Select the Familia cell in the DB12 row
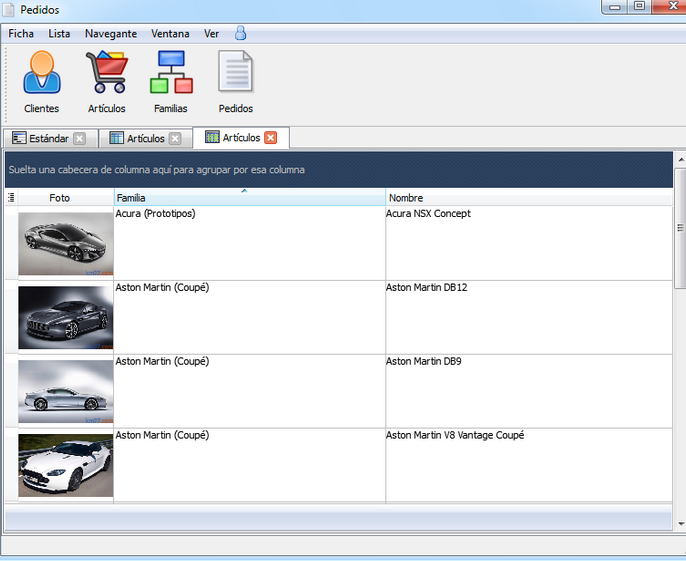Viewport: 686px width, 561px height. click(249, 317)
